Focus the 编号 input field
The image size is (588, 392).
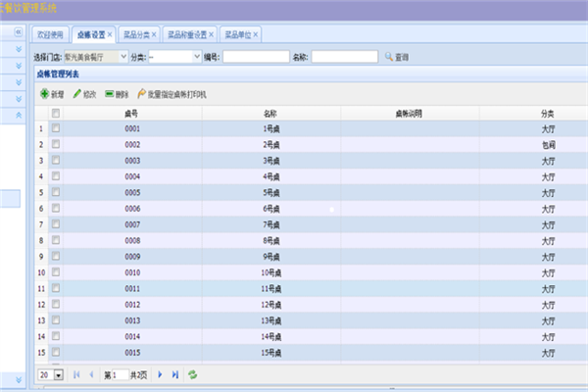[256, 57]
